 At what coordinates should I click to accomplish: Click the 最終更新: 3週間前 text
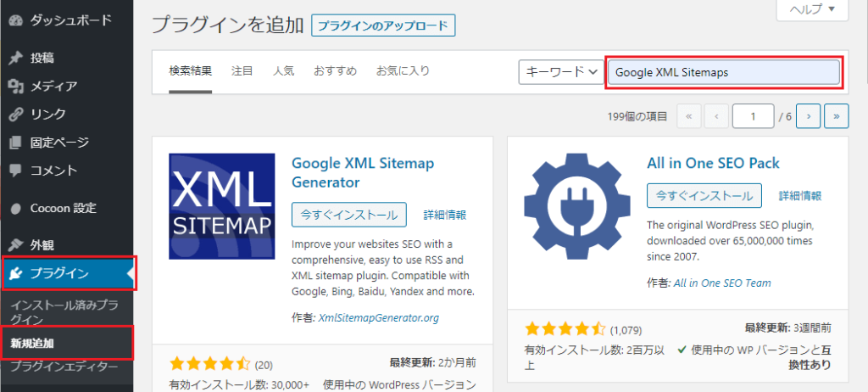[x=787, y=328]
